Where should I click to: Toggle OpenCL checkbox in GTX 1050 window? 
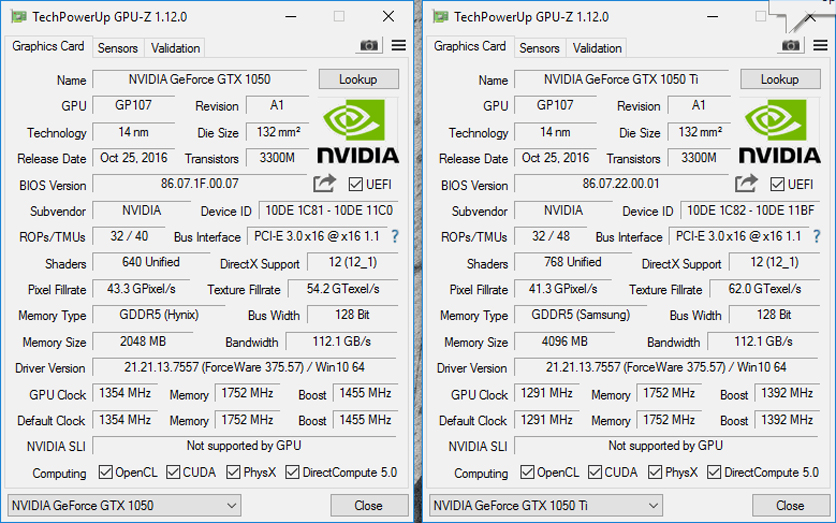[106, 472]
